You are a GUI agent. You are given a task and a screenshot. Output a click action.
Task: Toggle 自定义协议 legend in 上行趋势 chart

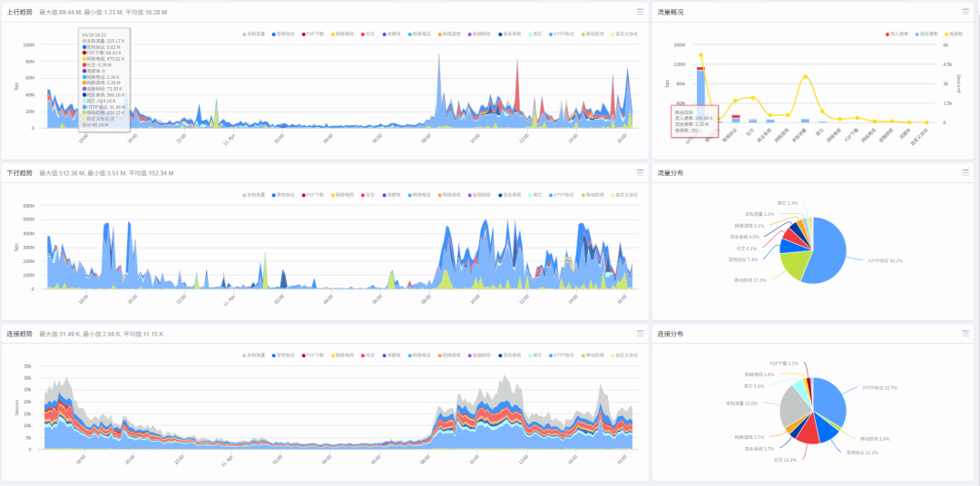point(623,34)
